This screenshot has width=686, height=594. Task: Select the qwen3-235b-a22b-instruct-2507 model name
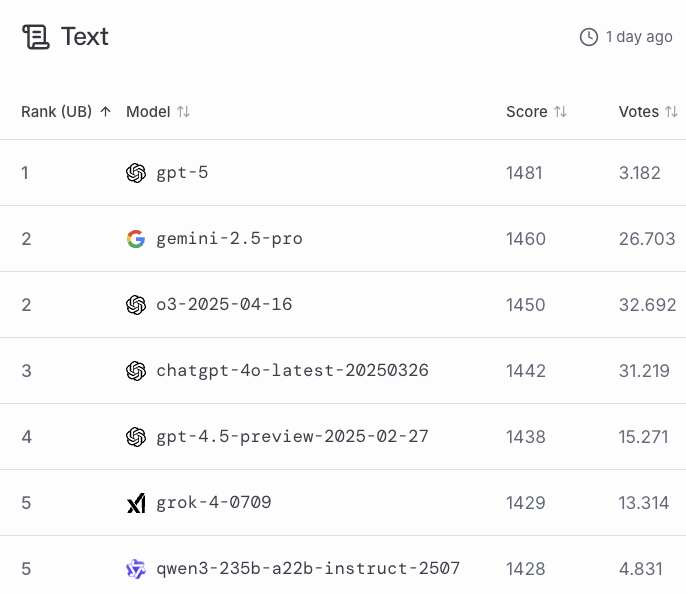click(x=308, y=569)
